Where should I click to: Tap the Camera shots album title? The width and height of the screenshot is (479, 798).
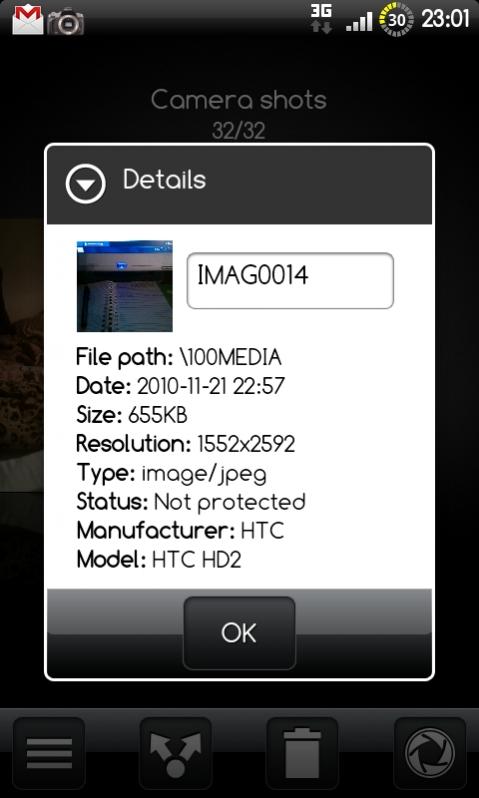point(239,100)
